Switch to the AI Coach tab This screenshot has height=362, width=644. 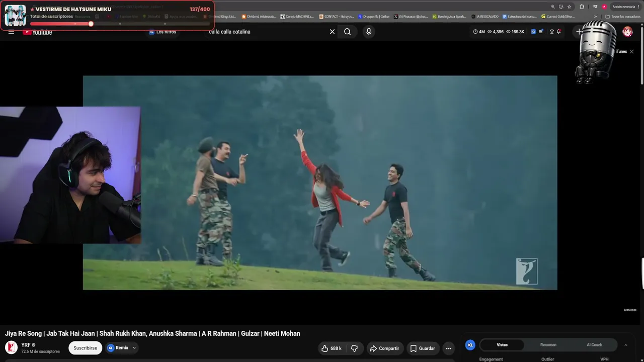coord(594,345)
